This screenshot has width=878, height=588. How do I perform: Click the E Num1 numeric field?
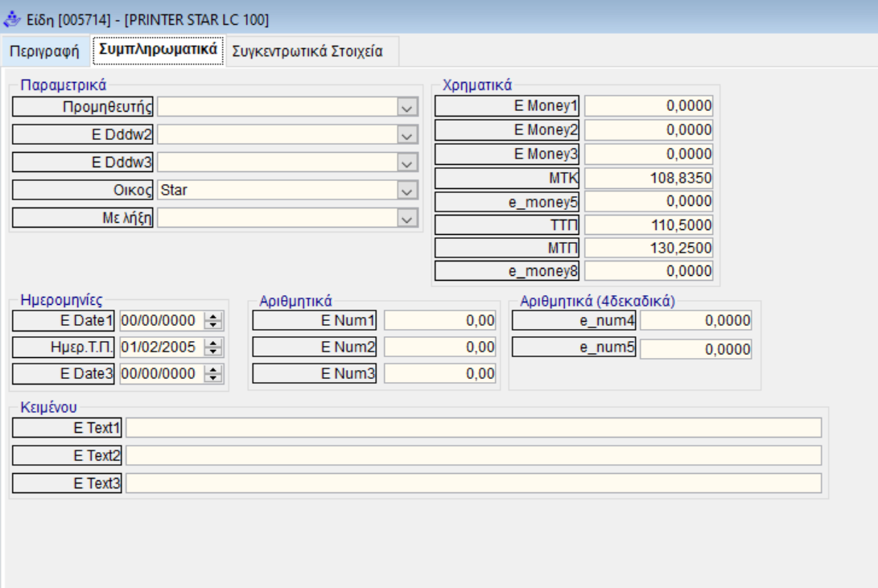(x=440, y=322)
